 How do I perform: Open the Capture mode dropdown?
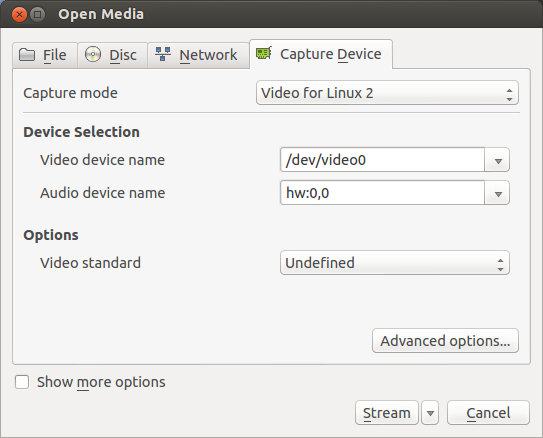[x=387, y=93]
